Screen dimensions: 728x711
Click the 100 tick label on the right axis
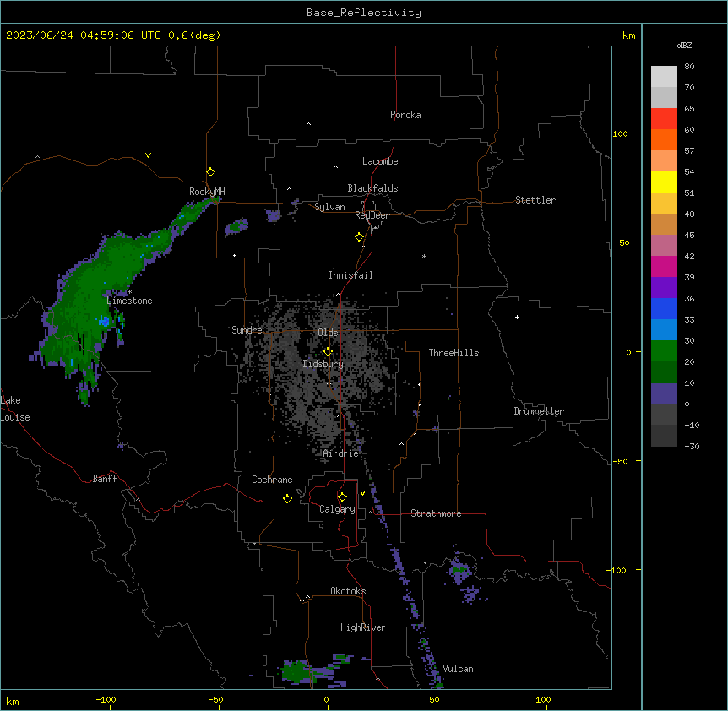click(620, 133)
